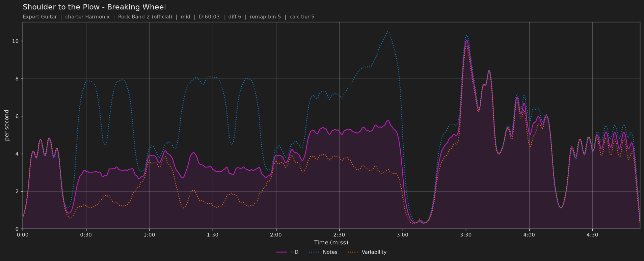The image size is (644, 261).
Task: Click the '4:30' time tick label
Action: (592, 235)
